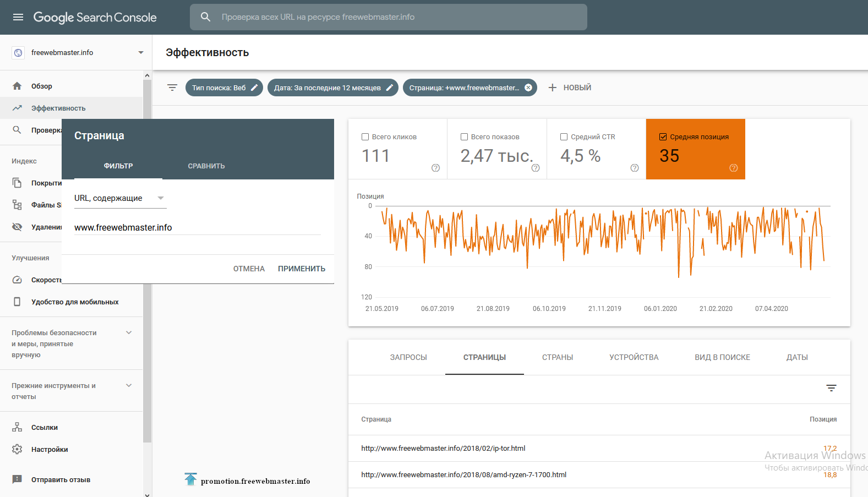
Task: Click the URL filter text input field
Action: (198, 227)
